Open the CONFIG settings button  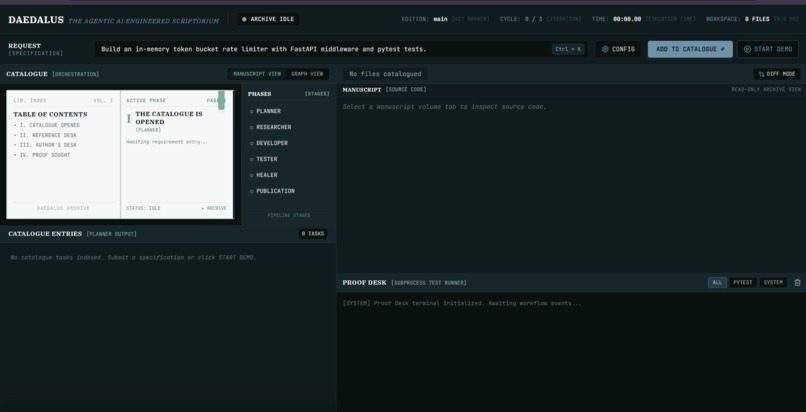(618, 49)
